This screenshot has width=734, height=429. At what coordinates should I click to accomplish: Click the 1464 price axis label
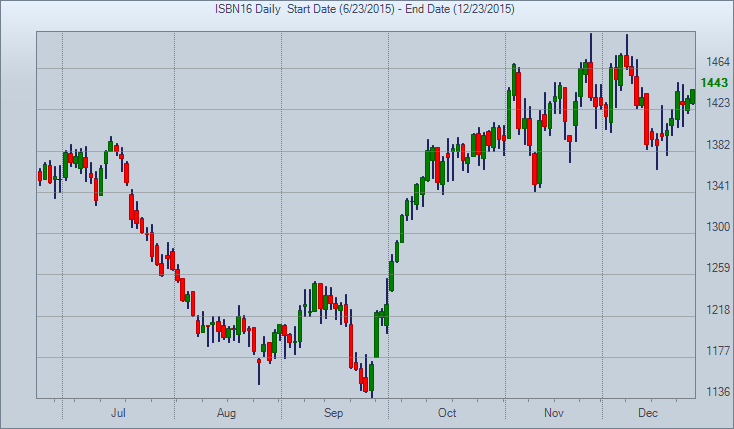point(718,62)
